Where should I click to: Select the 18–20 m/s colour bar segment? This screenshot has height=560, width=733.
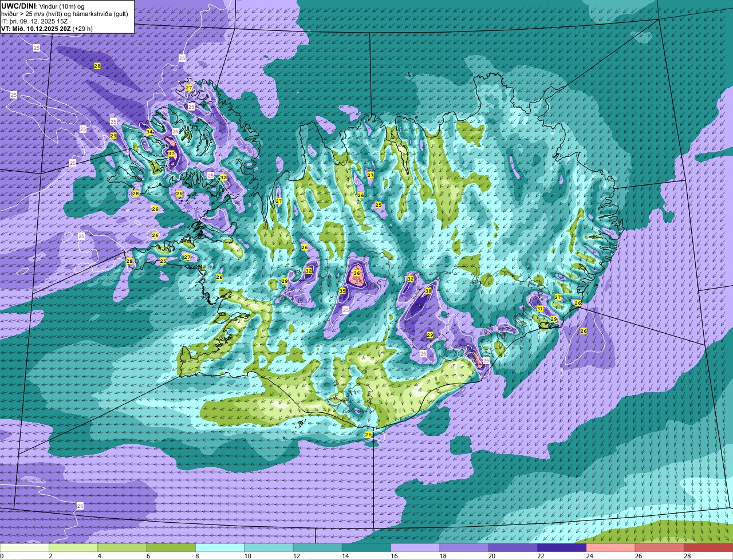464,548
